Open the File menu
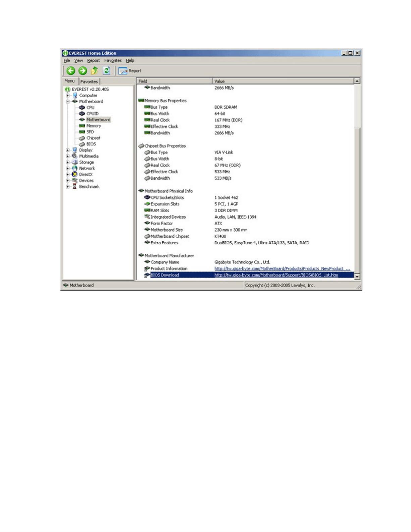The height and width of the screenshot is (532, 411). (x=67, y=61)
